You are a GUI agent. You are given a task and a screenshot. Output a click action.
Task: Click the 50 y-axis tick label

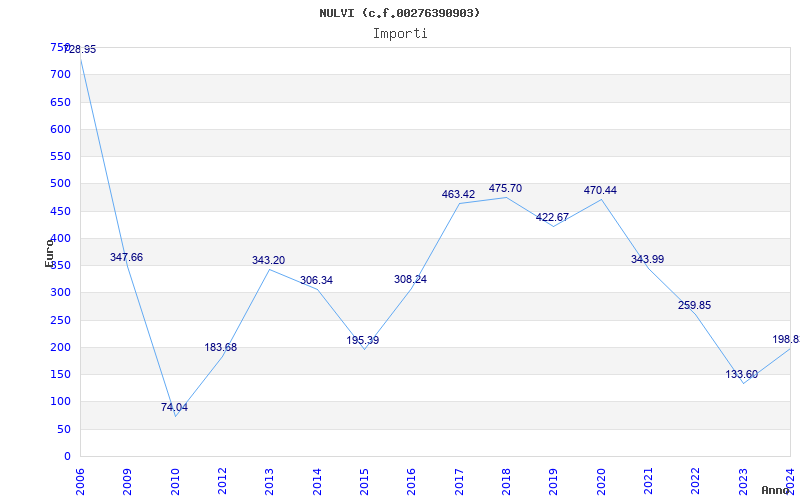pos(64,430)
